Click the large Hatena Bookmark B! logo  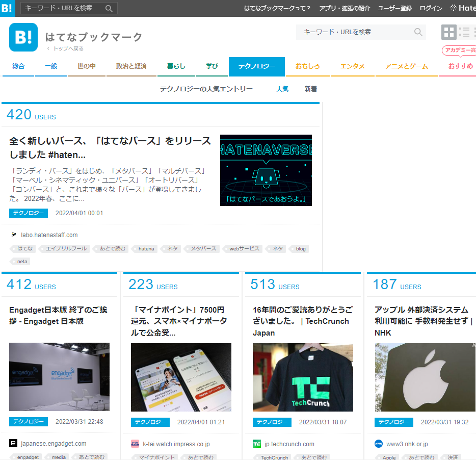click(23, 37)
